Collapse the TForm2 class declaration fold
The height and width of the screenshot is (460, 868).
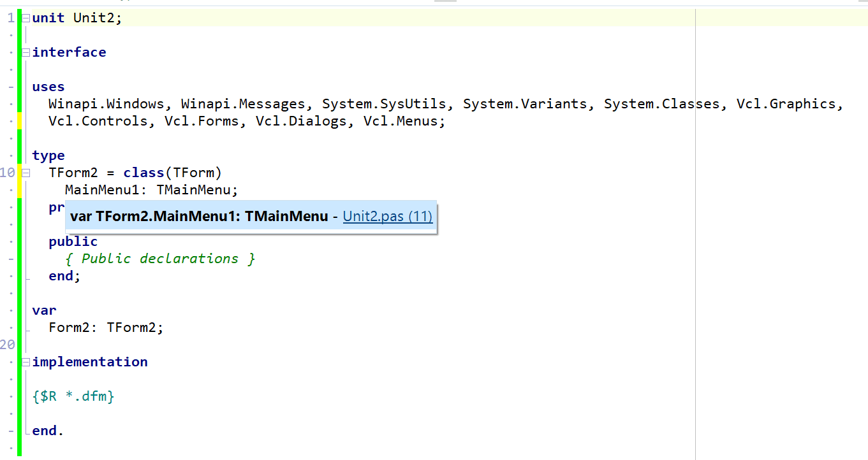click(x=26, y=173)
